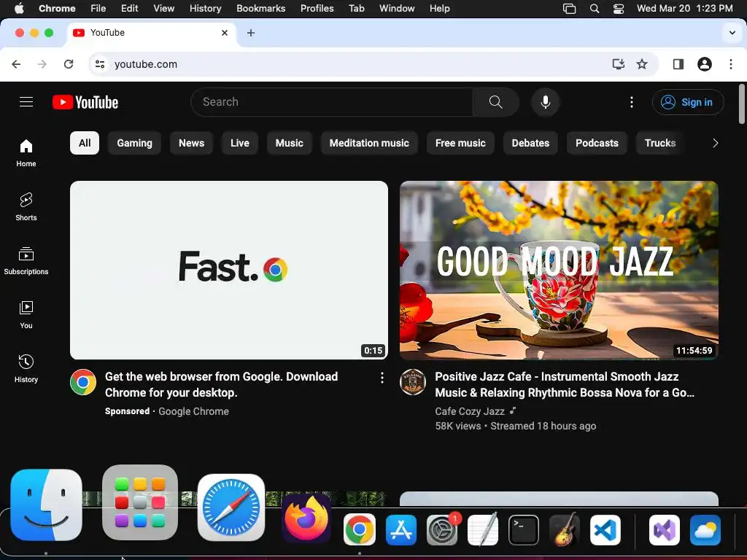
Task: Click the Sign in button
Action: point(687,102)
